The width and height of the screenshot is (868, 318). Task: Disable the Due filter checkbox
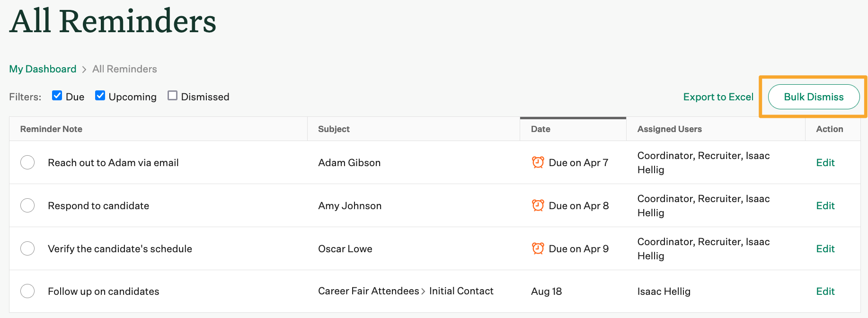(57, 95)
